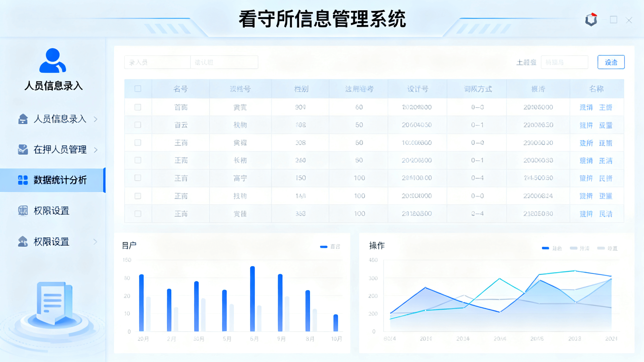Click the grid icon beside 数据统计分析
The image size is (644, 362).
(22, 180)
